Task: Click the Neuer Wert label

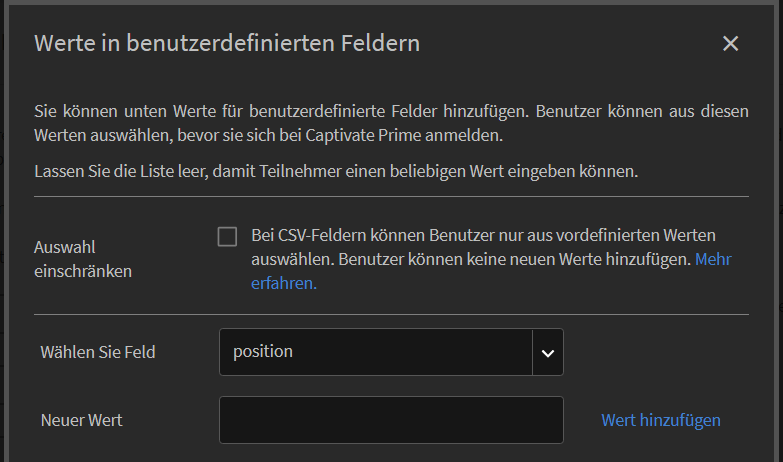Action: click(82, 420)
